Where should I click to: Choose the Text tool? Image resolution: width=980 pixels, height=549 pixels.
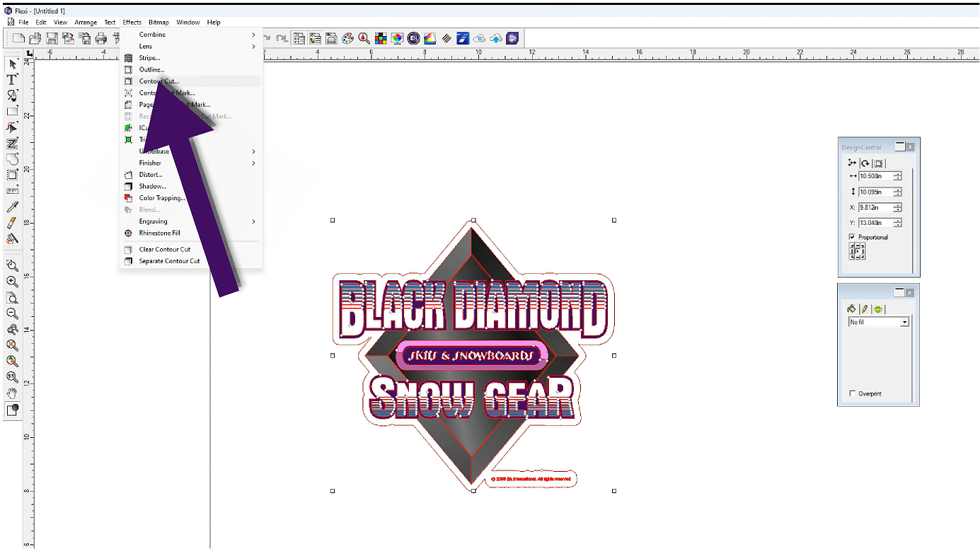(12, 79)
